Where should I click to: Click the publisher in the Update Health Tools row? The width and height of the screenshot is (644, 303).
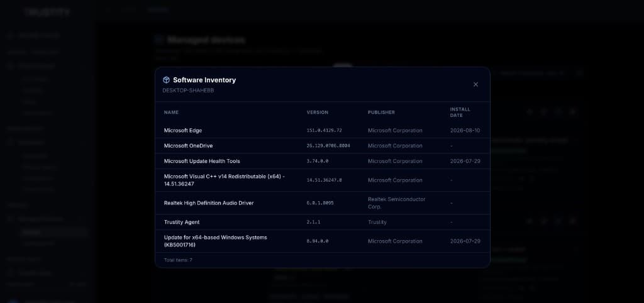(395, 161)
